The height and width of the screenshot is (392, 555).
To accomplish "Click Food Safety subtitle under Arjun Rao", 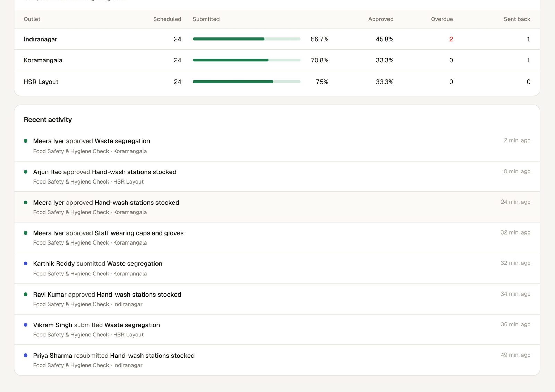I will [x=88, y=182].
